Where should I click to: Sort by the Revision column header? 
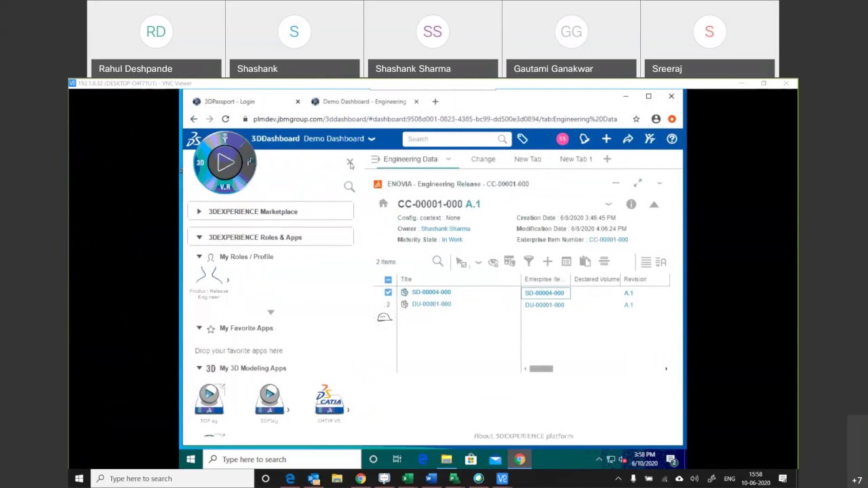pyautogui.click(x=635, y=279)
